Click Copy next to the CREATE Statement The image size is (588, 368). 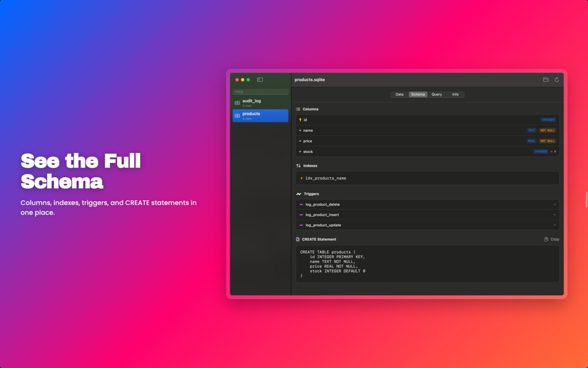point(552,239)
